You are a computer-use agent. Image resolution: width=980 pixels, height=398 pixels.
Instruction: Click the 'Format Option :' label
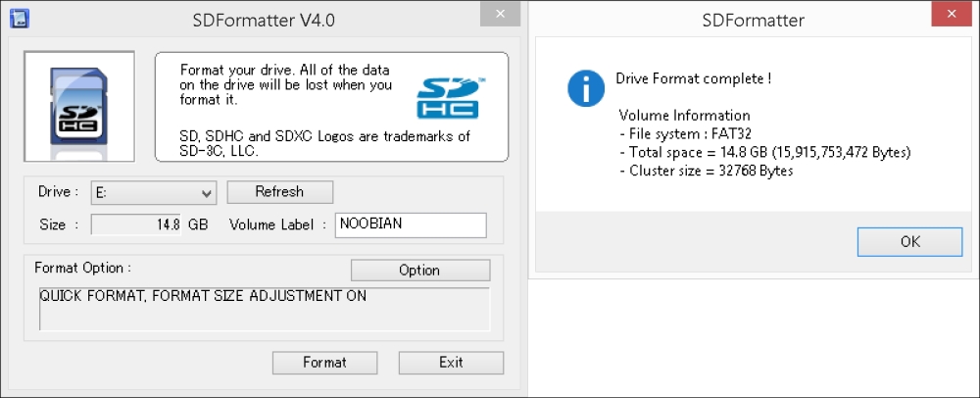(x=83, y=268)
